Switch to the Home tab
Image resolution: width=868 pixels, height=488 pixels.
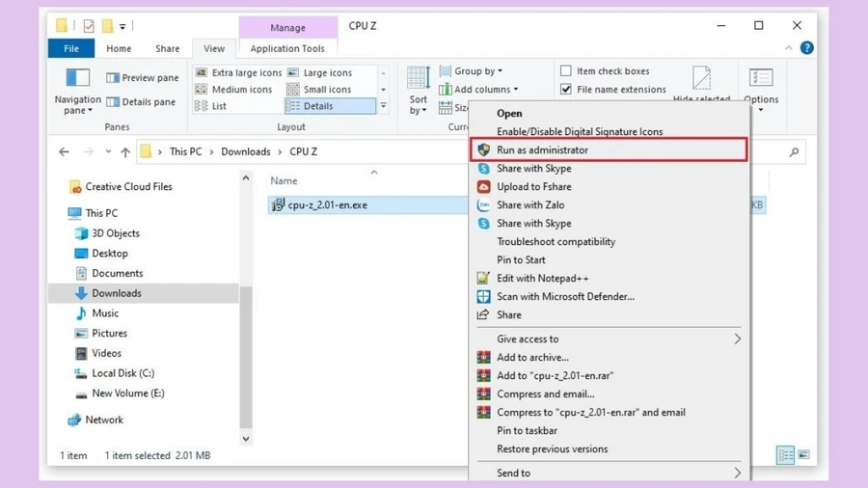[x=119, y=48]
